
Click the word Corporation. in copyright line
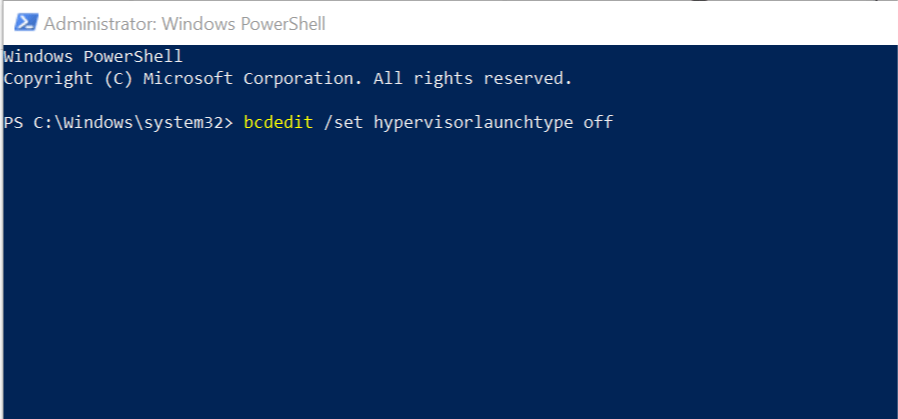point(303,78)
